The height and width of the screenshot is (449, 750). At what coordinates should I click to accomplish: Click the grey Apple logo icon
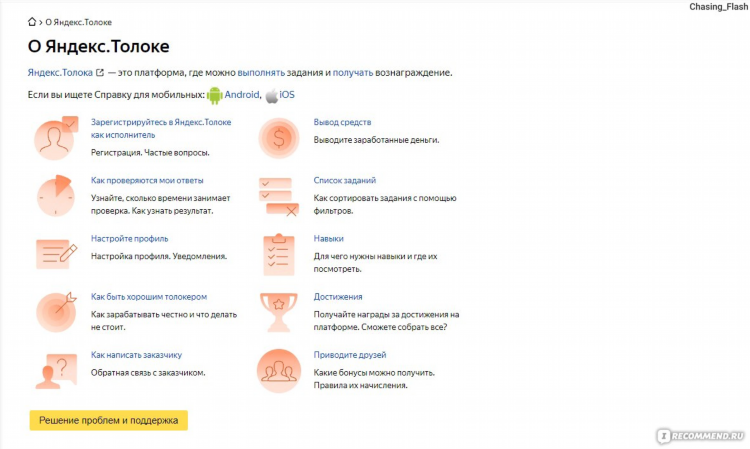point(272,96)
